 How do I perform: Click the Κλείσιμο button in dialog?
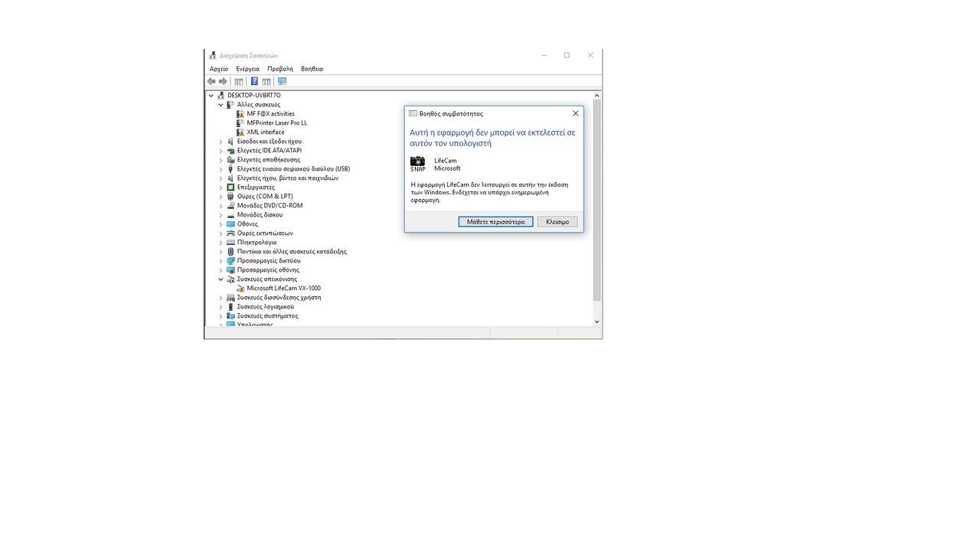pos(557,222)
